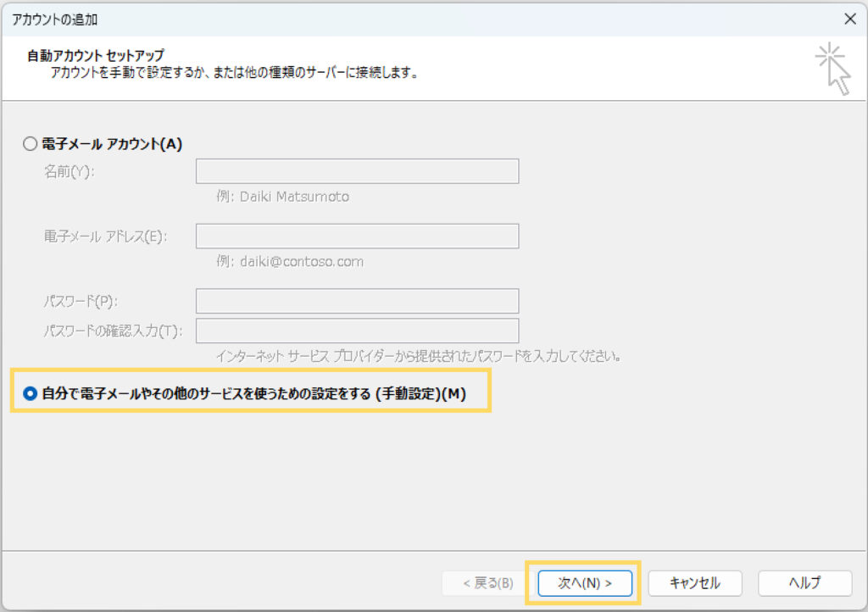Click the 電子メール アドレス(E) input box
The height and width of the screenshot is (612, 868).
point(357,236)
